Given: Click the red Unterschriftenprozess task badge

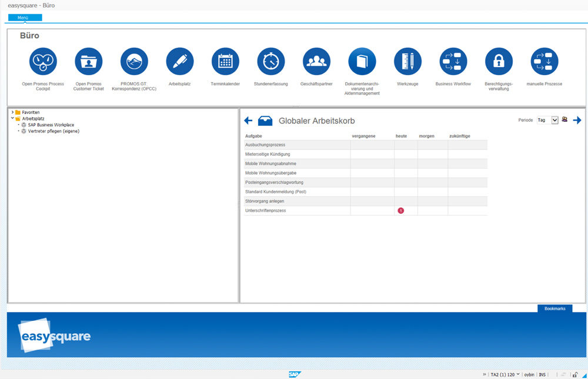Looking at the screenshot, I should pos(401,210).
